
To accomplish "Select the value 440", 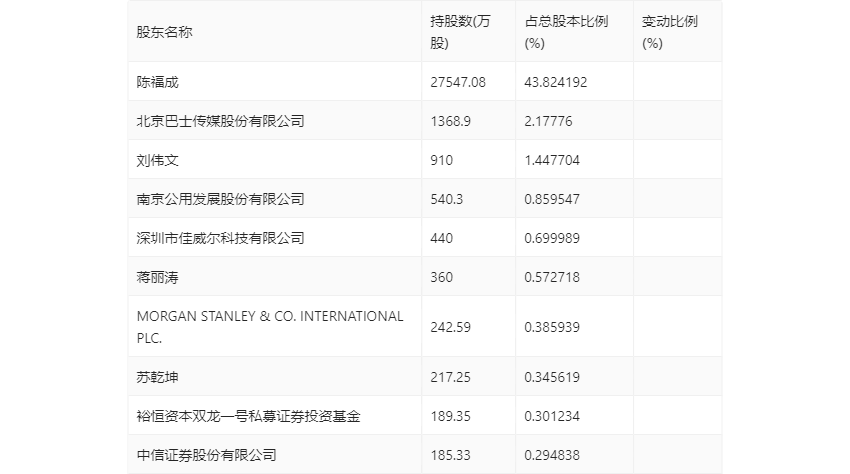I will click(x=441, y=238).
